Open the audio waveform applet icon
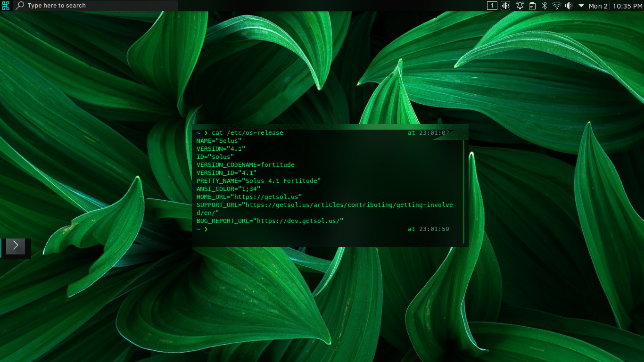644x362 pixels. (505, 6)
